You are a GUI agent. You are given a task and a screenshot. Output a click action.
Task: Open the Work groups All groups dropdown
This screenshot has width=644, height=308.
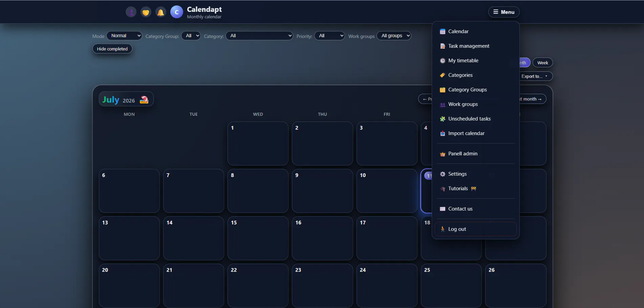point(394,36)
